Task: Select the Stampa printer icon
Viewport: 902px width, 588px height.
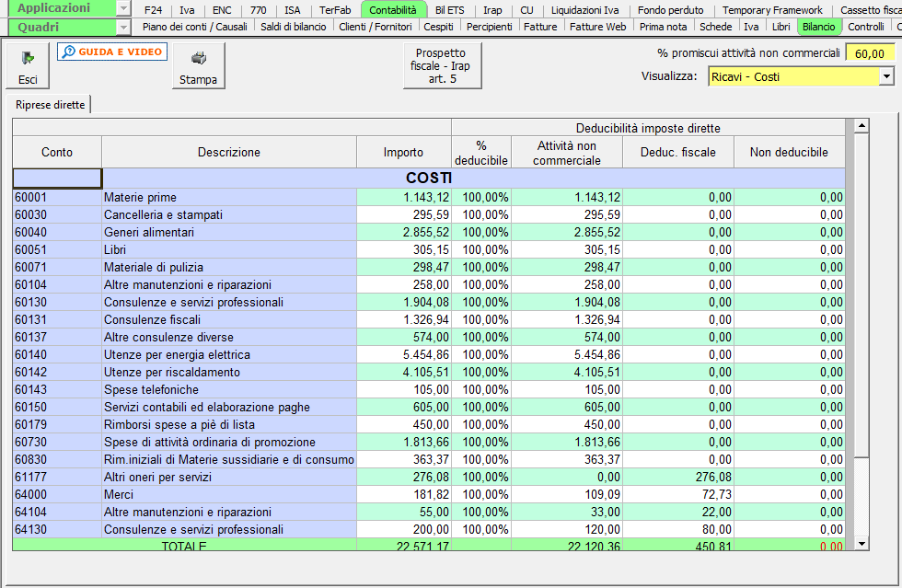Action: tap(198, 57)
